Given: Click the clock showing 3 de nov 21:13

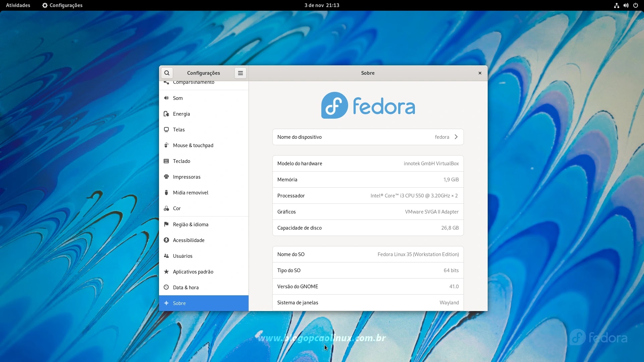Looking at the screenshot, I should coord(321,5).
